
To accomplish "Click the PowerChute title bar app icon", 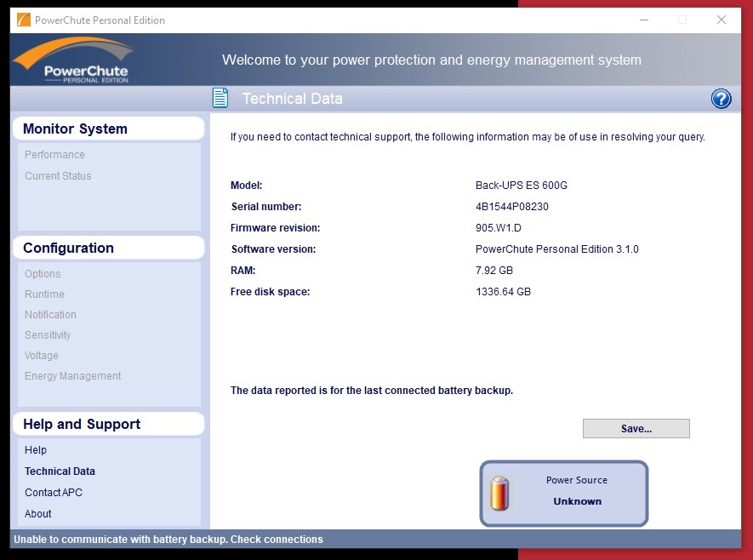I will [23, 20].
